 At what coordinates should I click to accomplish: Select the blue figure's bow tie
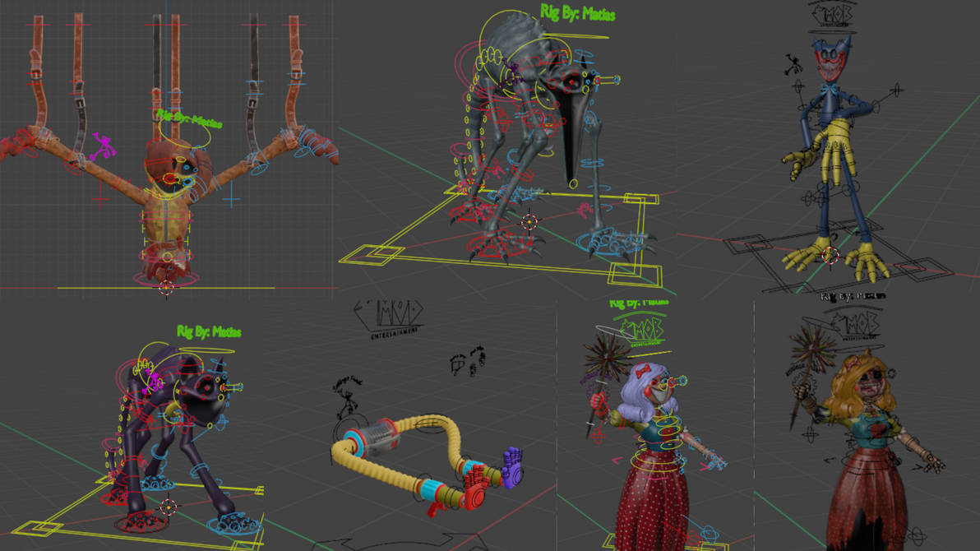coord(830,90)
